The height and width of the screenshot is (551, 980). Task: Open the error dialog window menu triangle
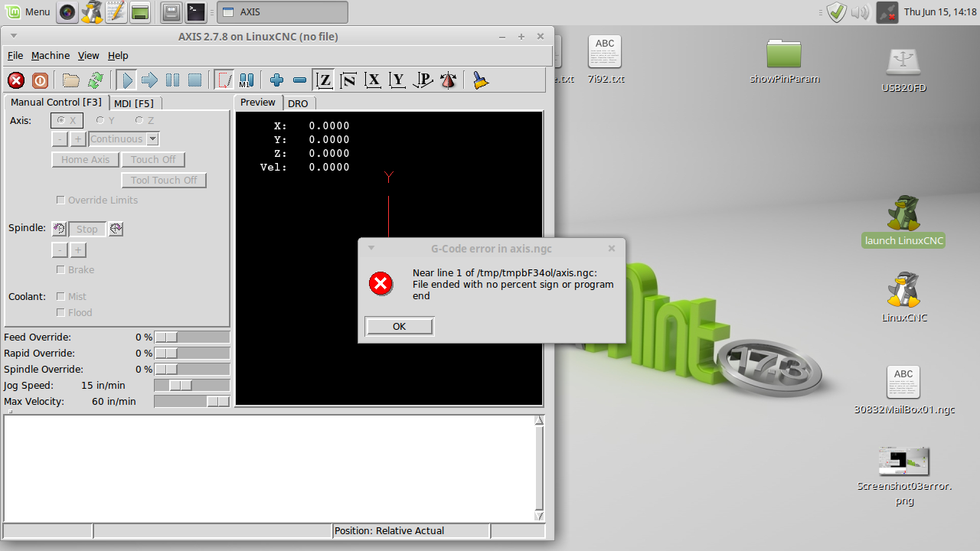coord(371,248)
